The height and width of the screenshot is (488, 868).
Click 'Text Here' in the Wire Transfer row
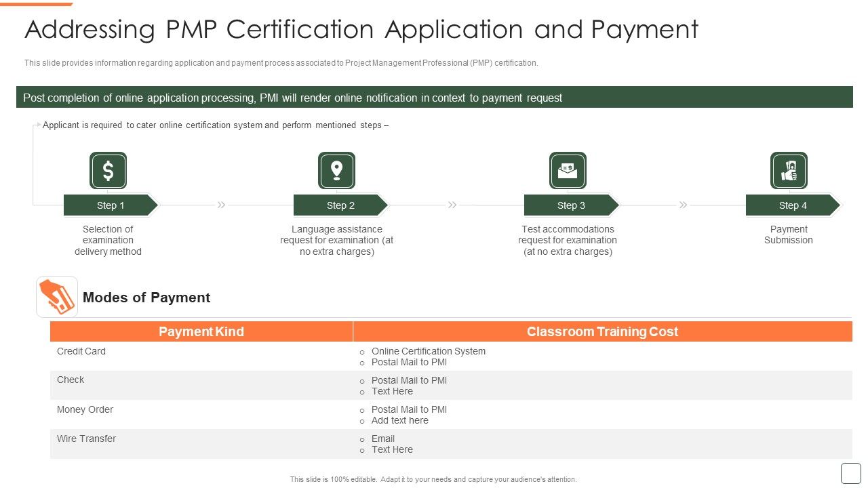392,449
